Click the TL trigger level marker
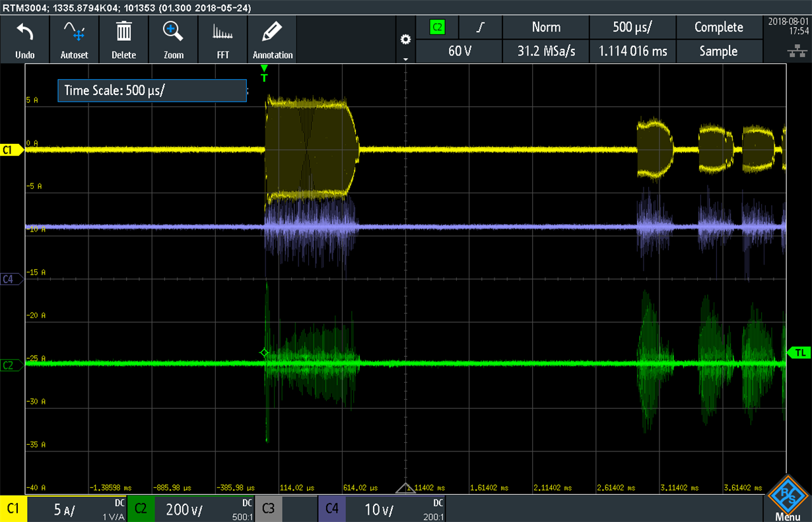Viewport: 812px width, 522px height. click(x=798, y=353)
